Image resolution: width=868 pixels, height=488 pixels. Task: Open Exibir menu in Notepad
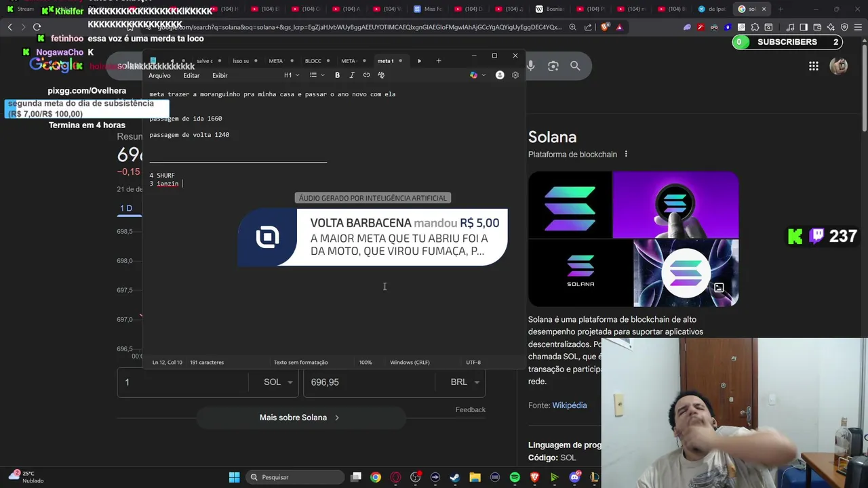pyautogui.click(x=220, y=75)
